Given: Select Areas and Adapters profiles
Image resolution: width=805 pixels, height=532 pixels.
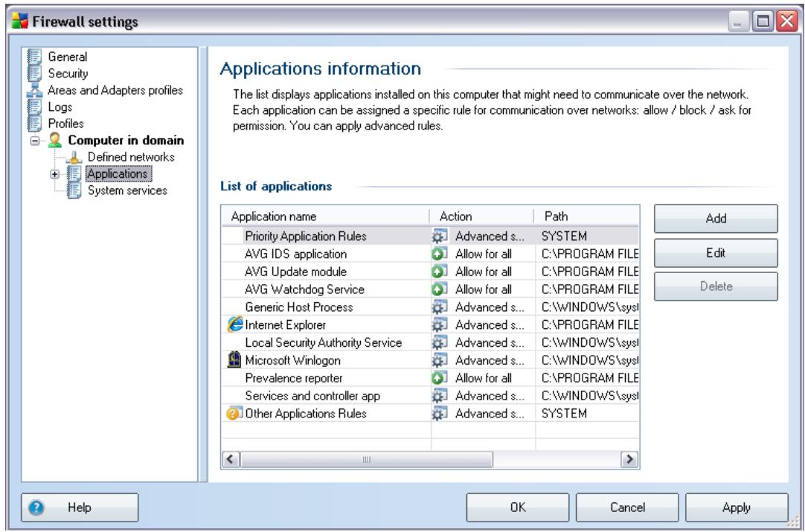Looking at the screenshot, I should tap(115, 90).
